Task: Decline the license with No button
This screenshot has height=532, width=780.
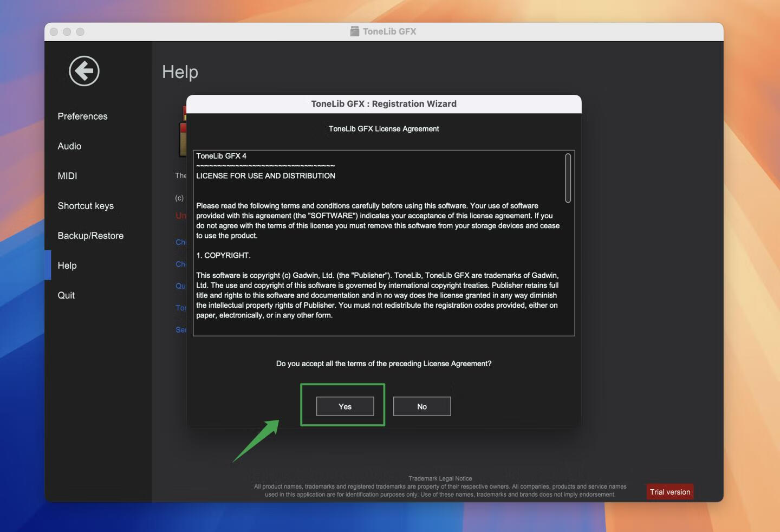Action: 422,406
